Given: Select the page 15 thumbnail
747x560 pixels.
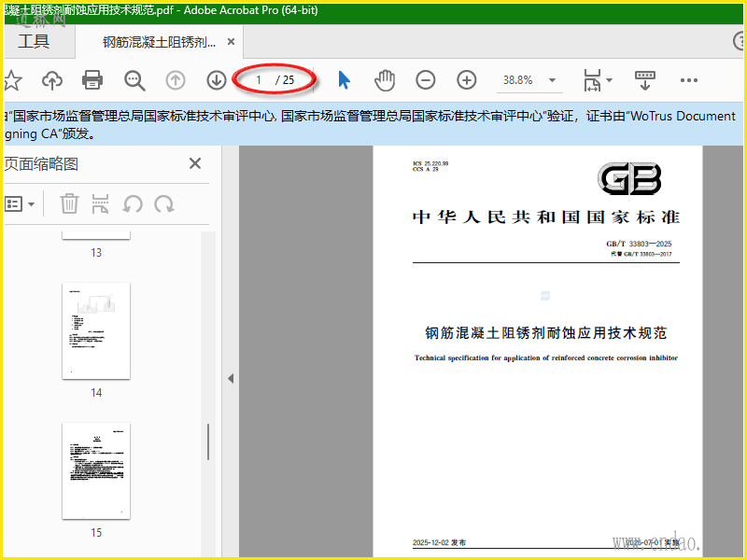Looking at the screenshot, I should tap(96, 471).
